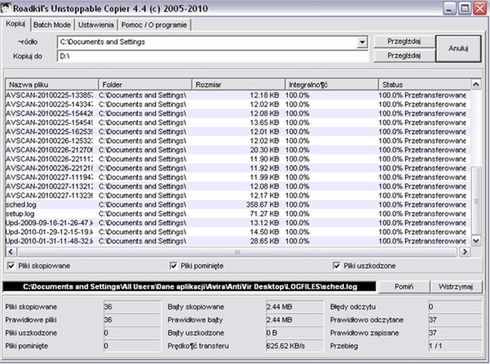Toggle the Pliki uszkodzone checkbox

click(336, 266)
